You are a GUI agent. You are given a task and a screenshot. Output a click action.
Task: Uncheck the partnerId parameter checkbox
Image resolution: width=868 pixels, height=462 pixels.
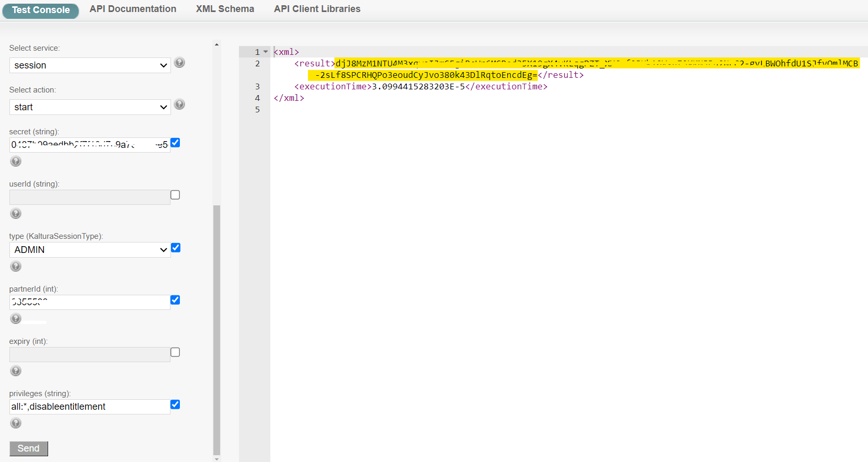click(x=175, y=300)
